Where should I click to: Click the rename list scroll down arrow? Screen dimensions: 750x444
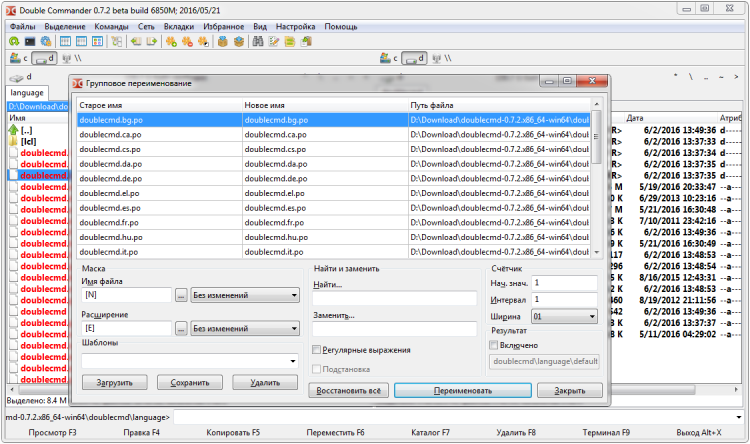click(596, 252)
